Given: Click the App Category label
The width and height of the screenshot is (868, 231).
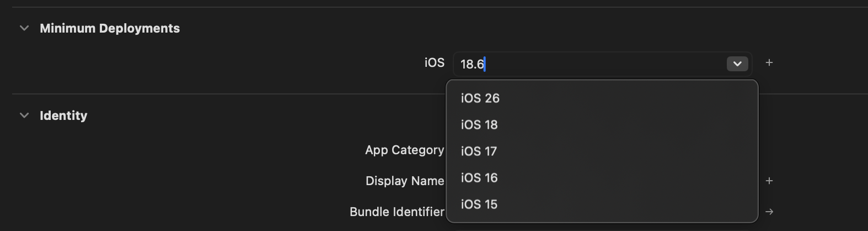Looking at the screenshot, I should (404, 150).
